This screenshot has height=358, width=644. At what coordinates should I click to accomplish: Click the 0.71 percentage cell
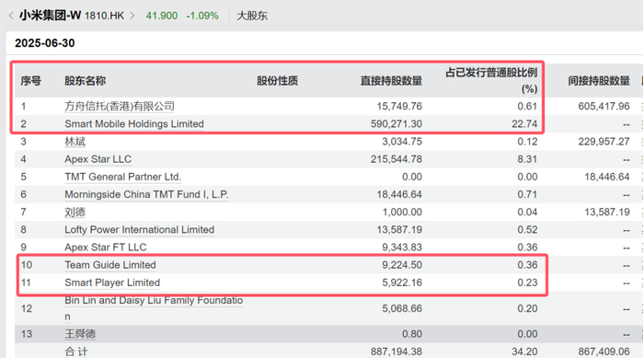[x=527, y=194]
